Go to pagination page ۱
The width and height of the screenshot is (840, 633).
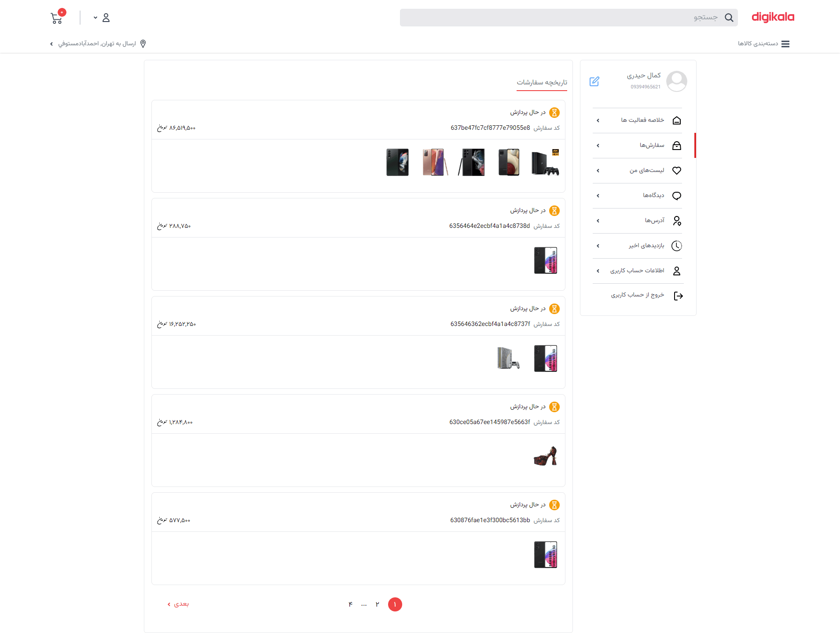395,604
